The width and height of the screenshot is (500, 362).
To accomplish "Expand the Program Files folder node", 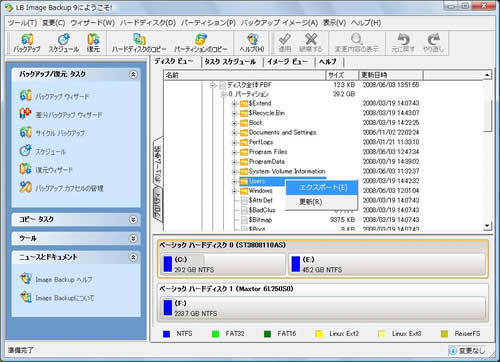I will (x=234, y=152).
